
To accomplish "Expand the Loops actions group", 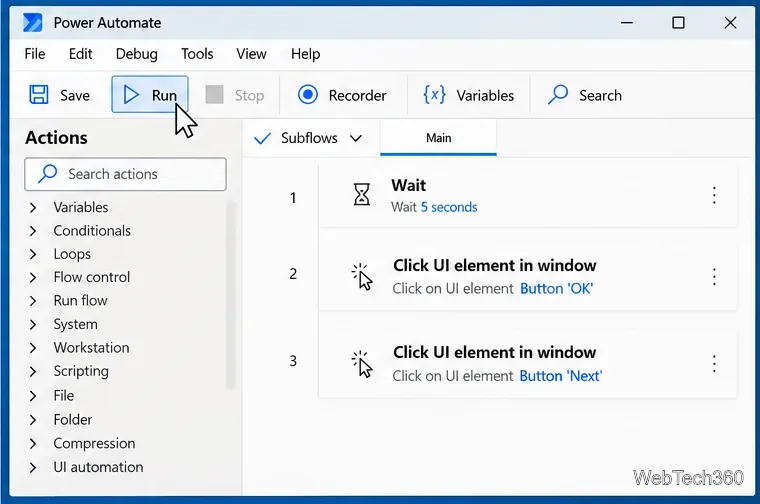I will [33, 254].
